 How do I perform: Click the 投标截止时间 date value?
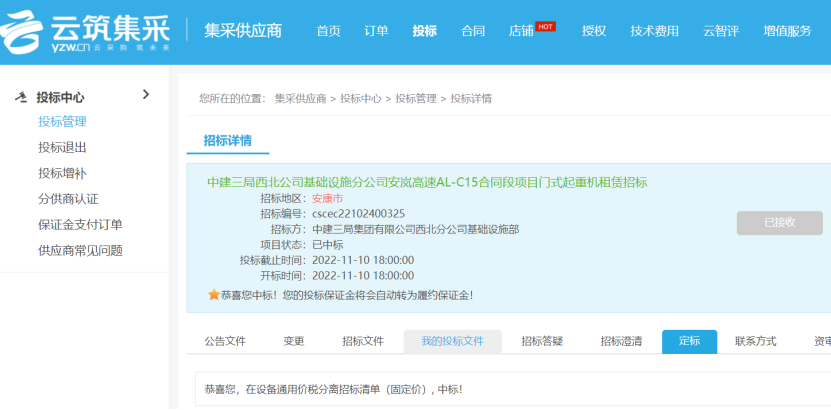363,260
